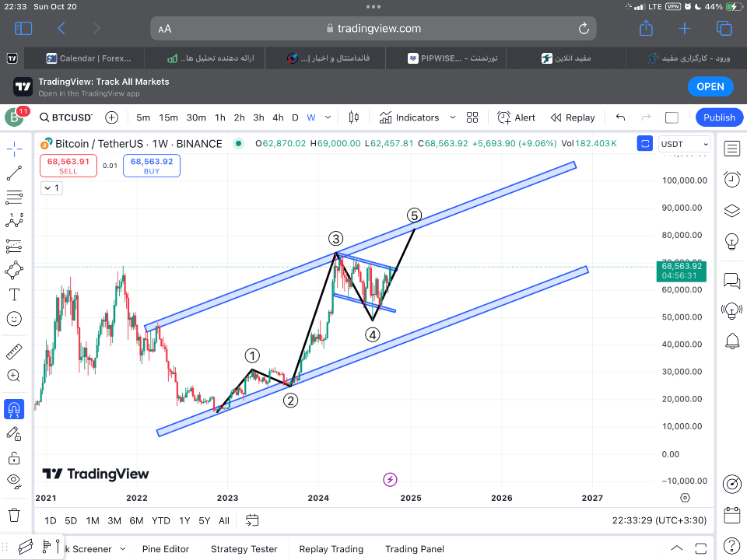Open the Strategy Tester tab

tap(244, 549)
